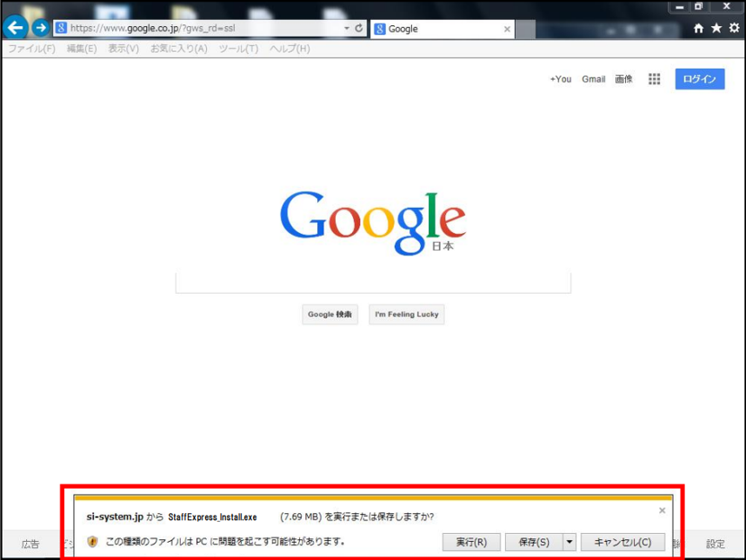
Task: Open the ツール(T) menu
Action: 238,49
